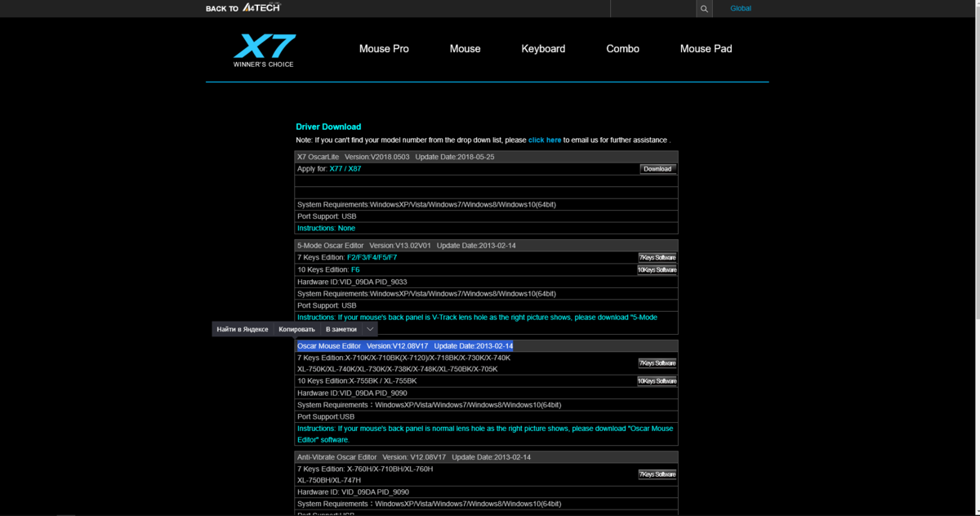Open the Mouse Pro menu

(x=384, y=49)
